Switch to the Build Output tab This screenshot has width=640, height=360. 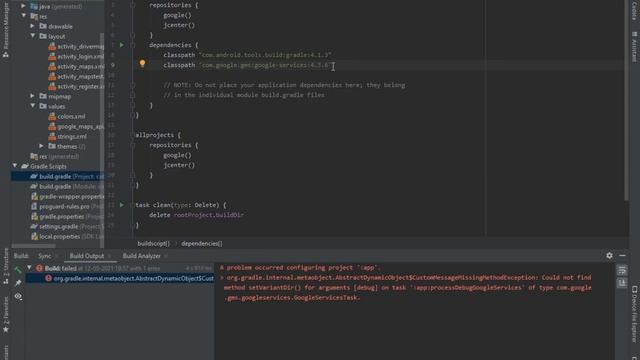[87, 256]
